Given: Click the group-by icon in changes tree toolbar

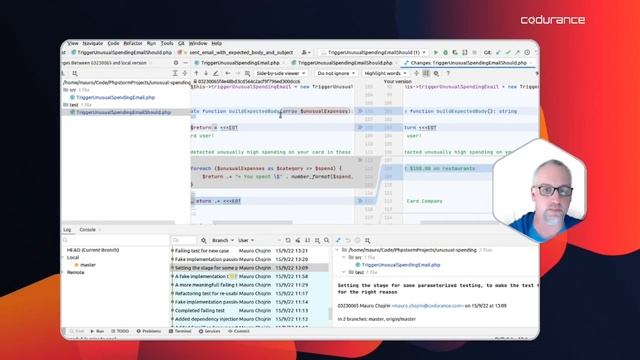Looking at the screenshot, I should [x=75, y=73].
